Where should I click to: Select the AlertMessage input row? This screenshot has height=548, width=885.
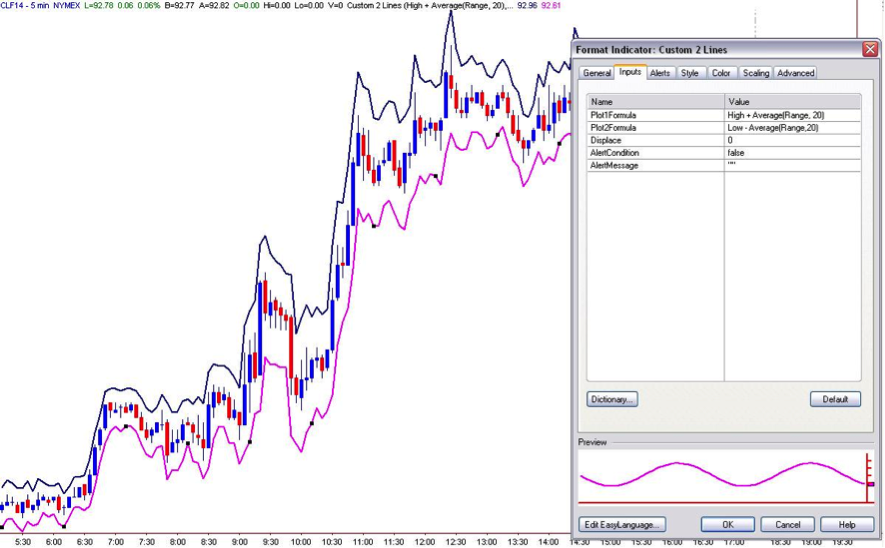click(x=724, y=165)
